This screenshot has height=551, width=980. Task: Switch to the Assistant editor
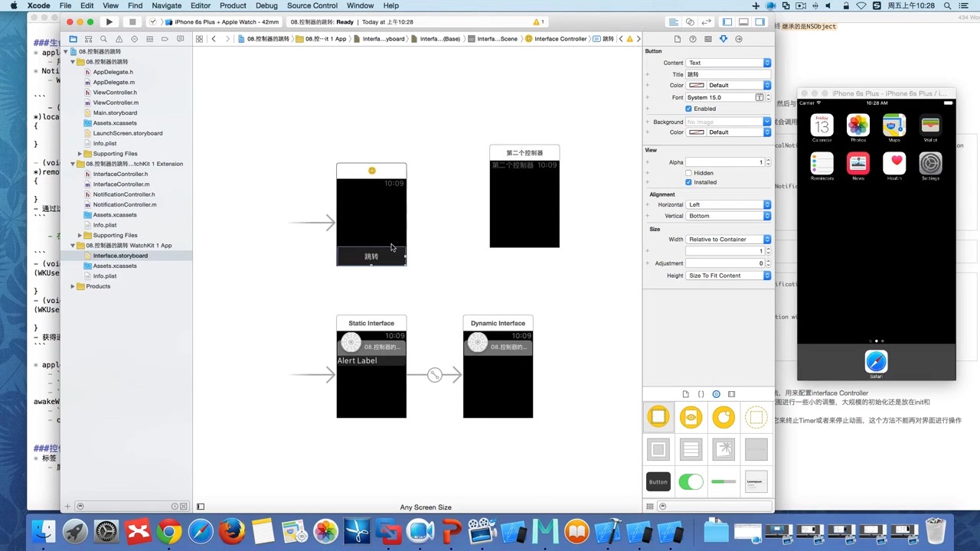pyautogui.click(x=690, y=22)
